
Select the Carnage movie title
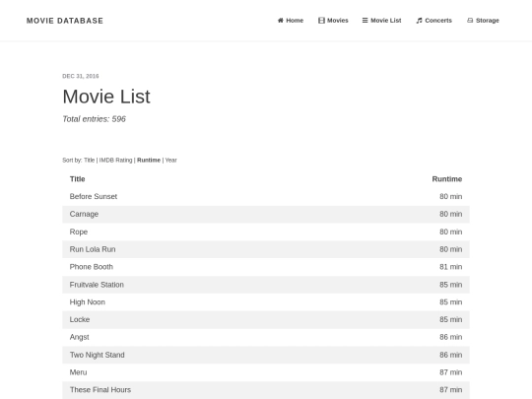click(84, 214)
